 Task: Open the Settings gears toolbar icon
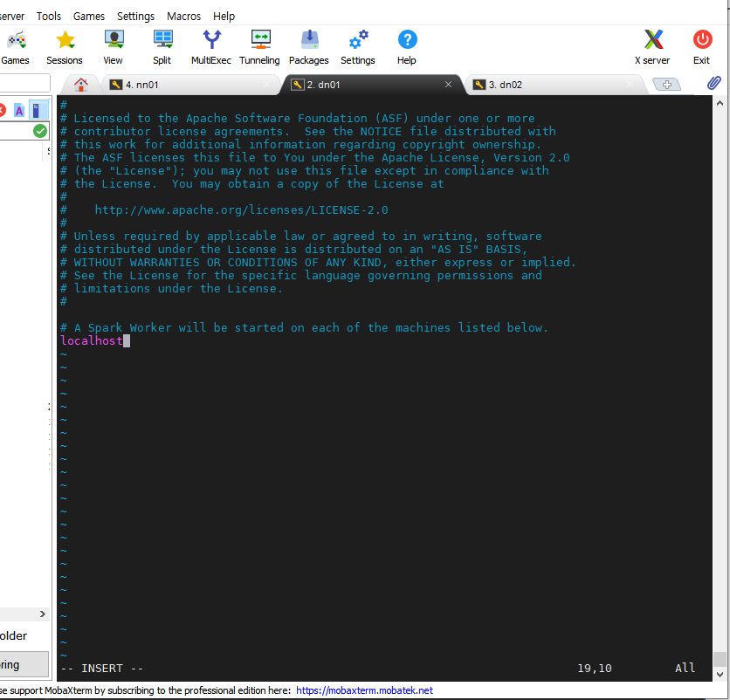coord(359,40)
